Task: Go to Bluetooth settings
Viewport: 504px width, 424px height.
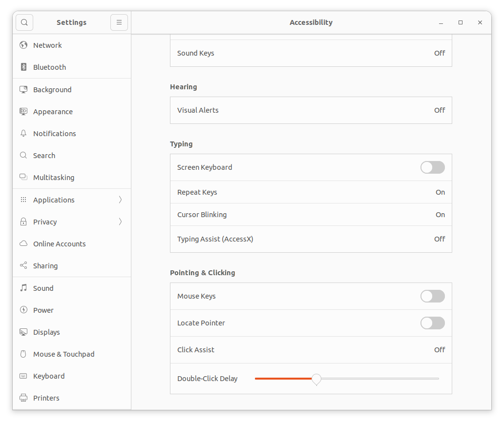Action: point(72,67)
